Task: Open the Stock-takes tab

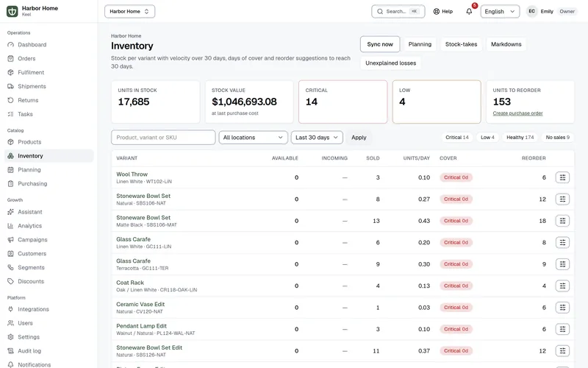Action: tap(461, 44)
